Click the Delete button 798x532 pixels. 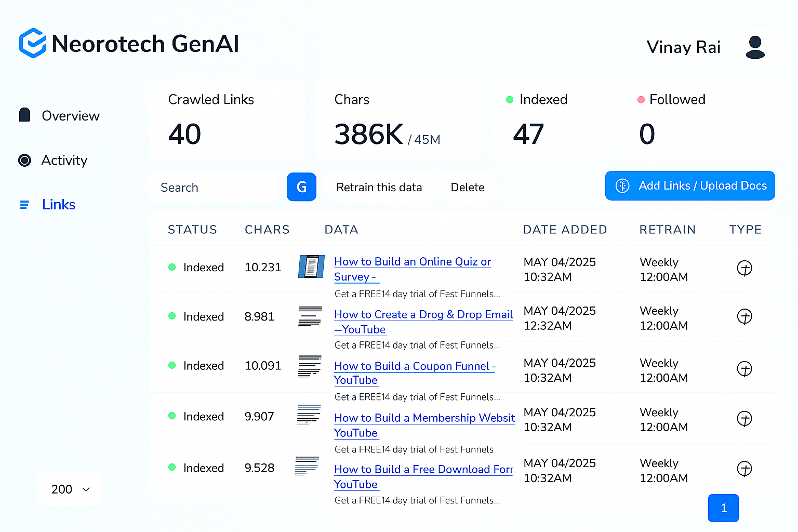point(467,188)
